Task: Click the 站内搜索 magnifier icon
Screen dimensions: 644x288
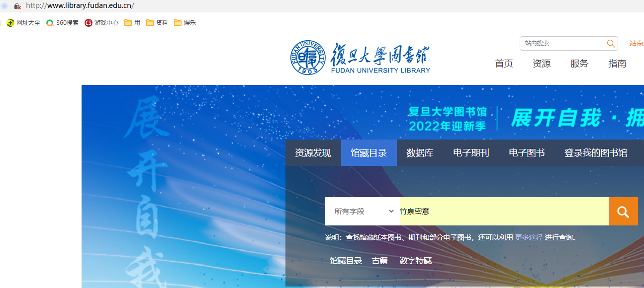Action: (611, 43)
